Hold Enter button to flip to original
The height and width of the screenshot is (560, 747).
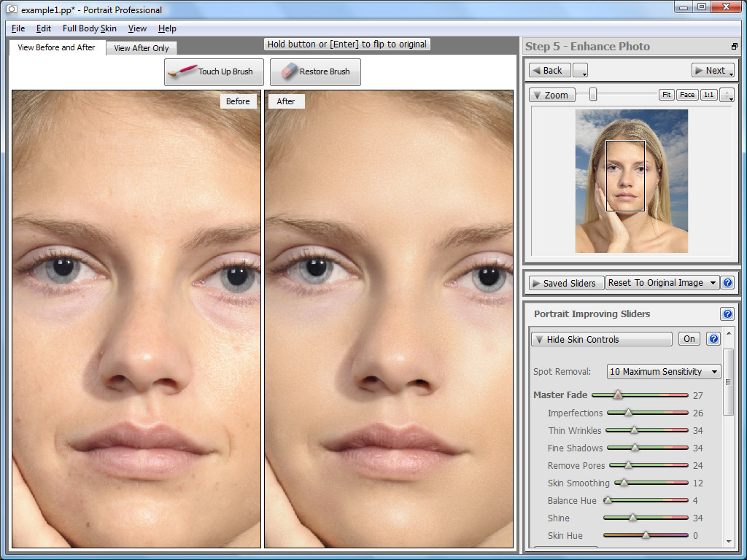coord(347,44)
